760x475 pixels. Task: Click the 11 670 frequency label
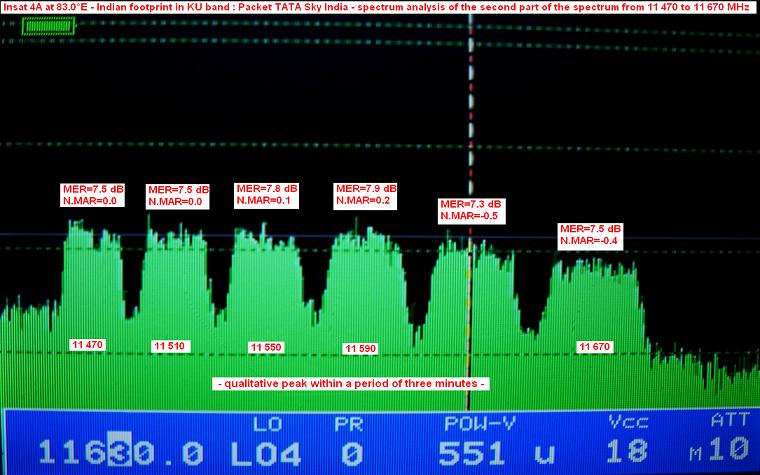click(594, 346)
